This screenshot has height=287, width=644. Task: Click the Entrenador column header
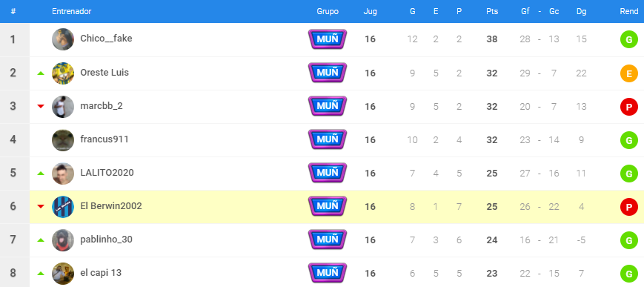71,12
